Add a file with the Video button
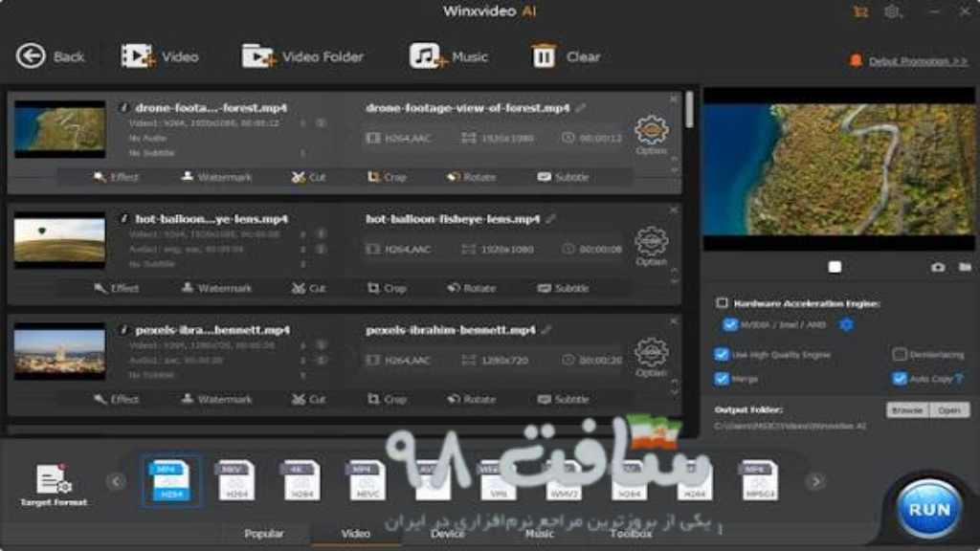The height and width of the screenshot is (551, 980). click(x=160, y=56)
